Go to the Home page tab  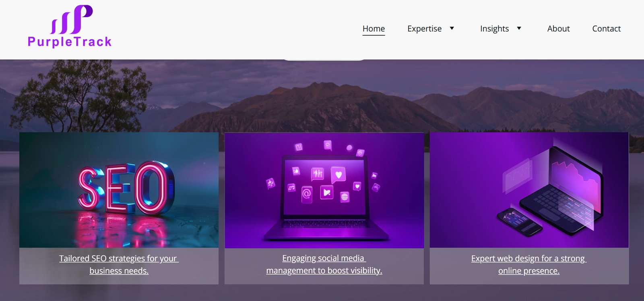tap(374, 29)
